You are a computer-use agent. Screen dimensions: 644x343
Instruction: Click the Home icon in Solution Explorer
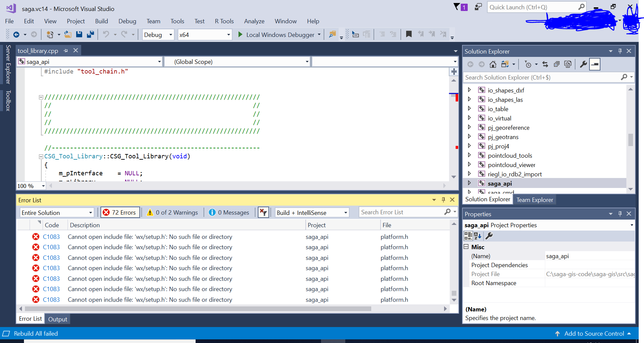click(x=493, y=64)
